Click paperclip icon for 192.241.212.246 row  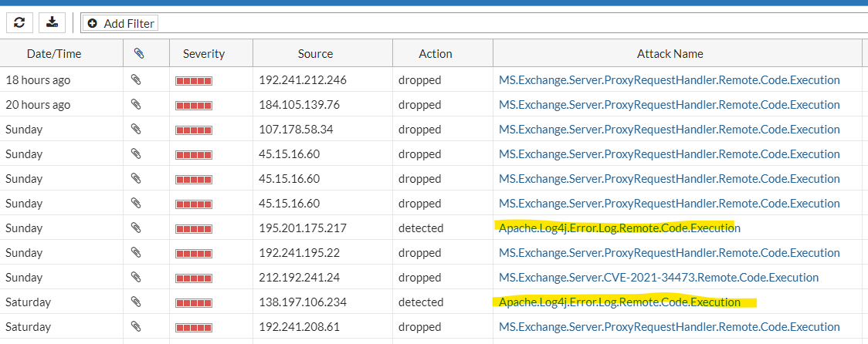[x=136, y=79]
